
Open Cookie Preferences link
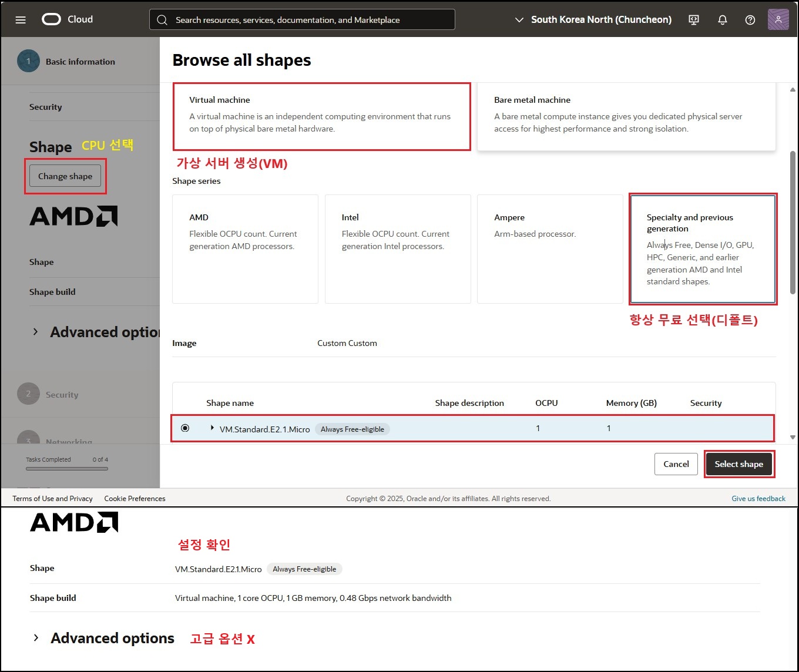click(x=135, y=499)
